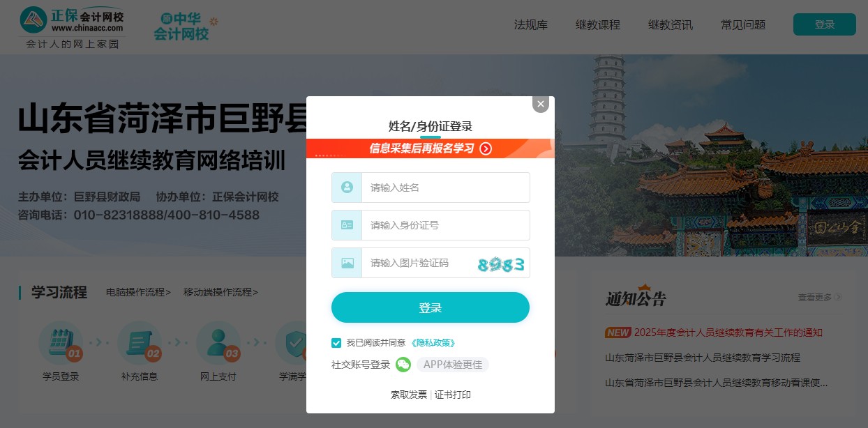868x428 pixels.
Task: Open the 《隐私政策》 link
Action: [x=433, y=343]
